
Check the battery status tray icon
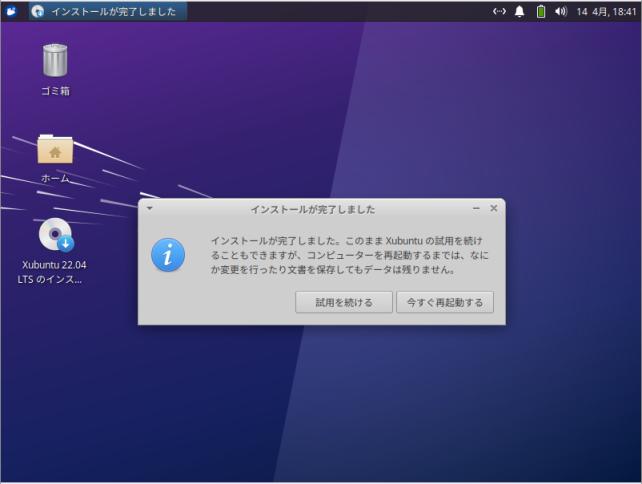541,11
